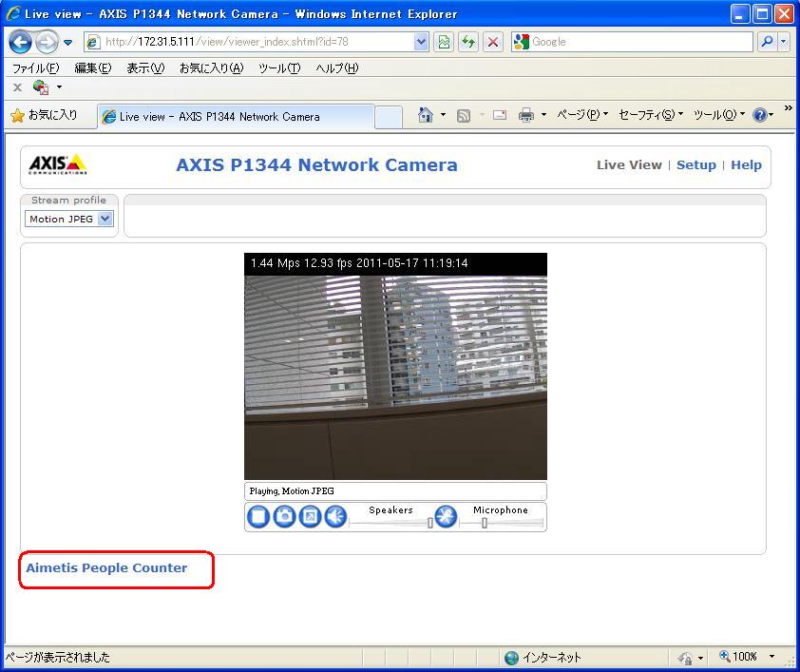Expand the Print options dropdown arrow
Image resolution: width=800 pixels, height=672 pixels.
point(543,115)
